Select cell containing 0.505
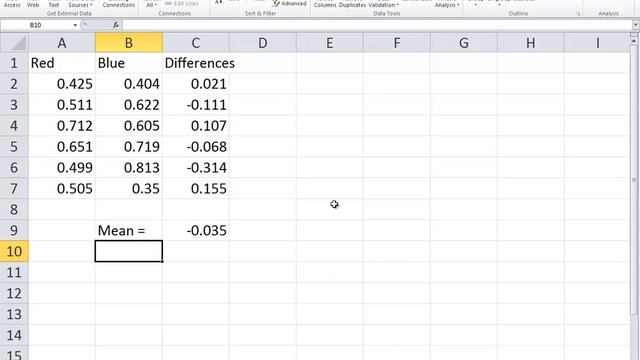The height and width of the screenshot is (360, 640). point(62,189)
